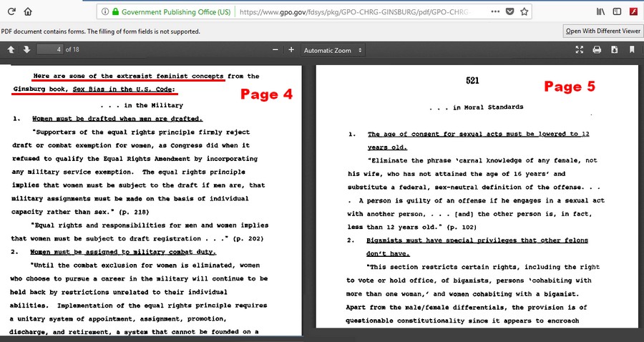
Task: Zoom in on the PDF document
Action: click(291, 50)
